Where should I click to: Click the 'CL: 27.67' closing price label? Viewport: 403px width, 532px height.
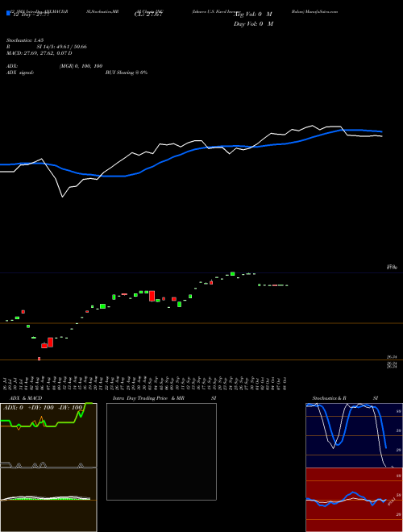tap(148, 15)
